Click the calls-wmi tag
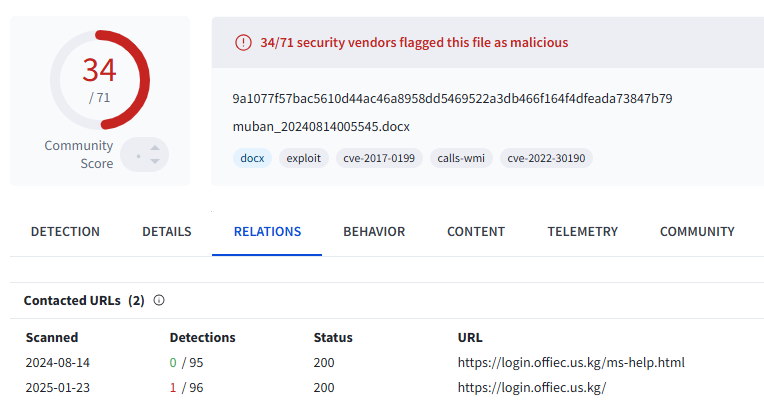The height and width of the screenshot is (413, 764). coord(461,158)
